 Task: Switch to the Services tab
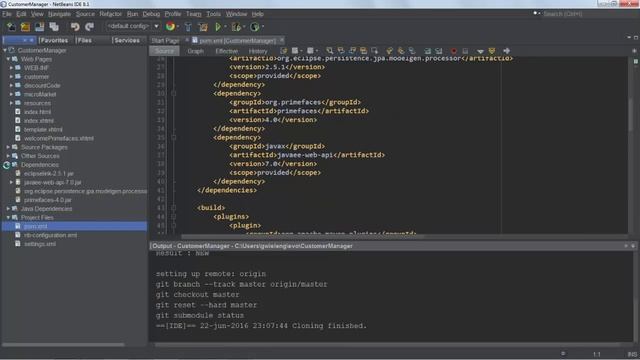(127, 40)
